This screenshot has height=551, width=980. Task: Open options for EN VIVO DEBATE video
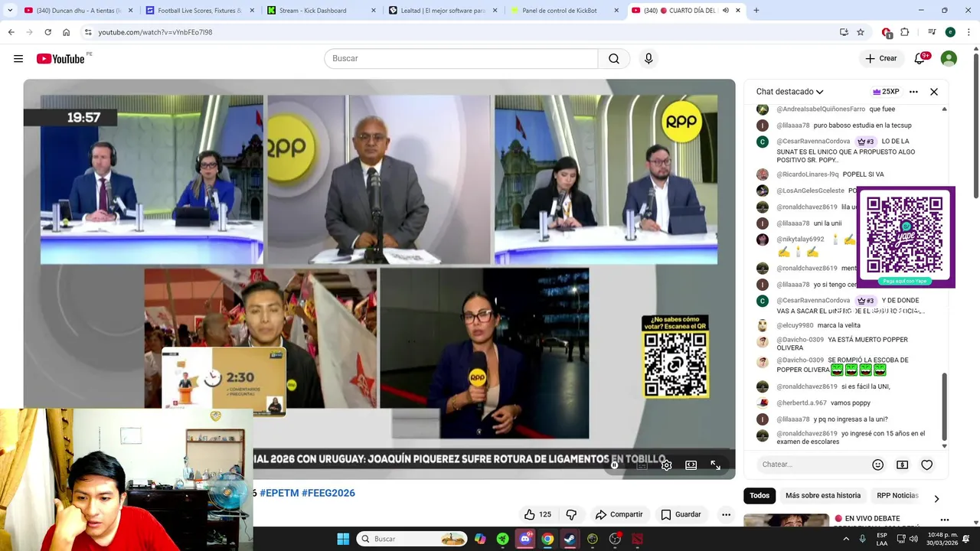point(945,520)
